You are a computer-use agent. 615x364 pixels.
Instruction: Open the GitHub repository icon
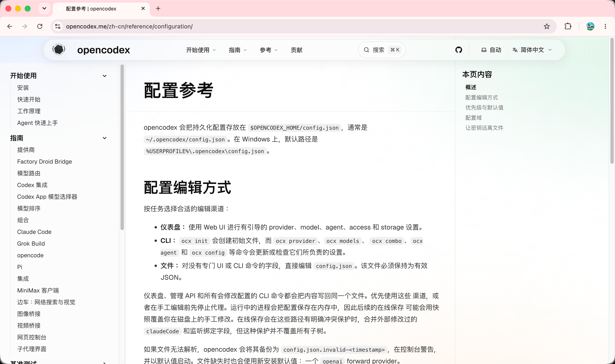[x=459, y=50]
